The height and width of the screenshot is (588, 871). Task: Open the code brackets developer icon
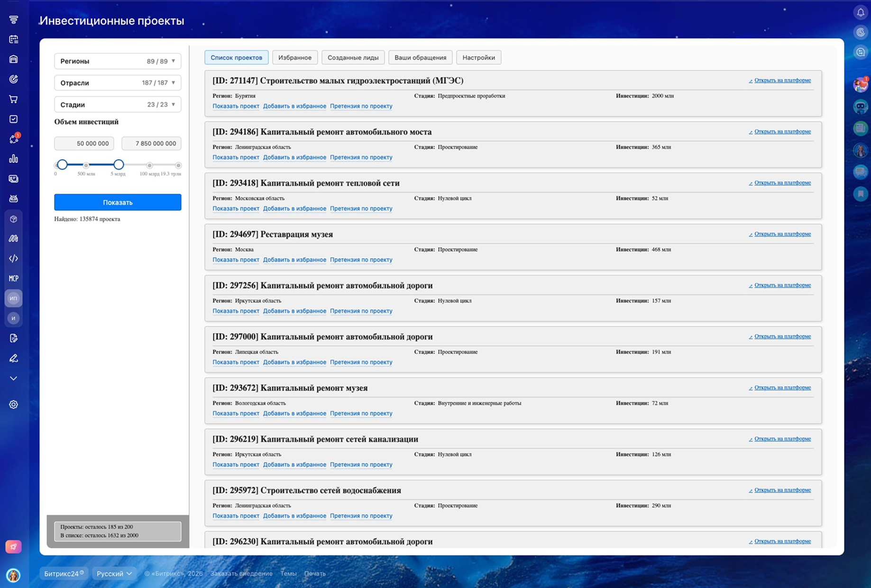click(13, 258)
